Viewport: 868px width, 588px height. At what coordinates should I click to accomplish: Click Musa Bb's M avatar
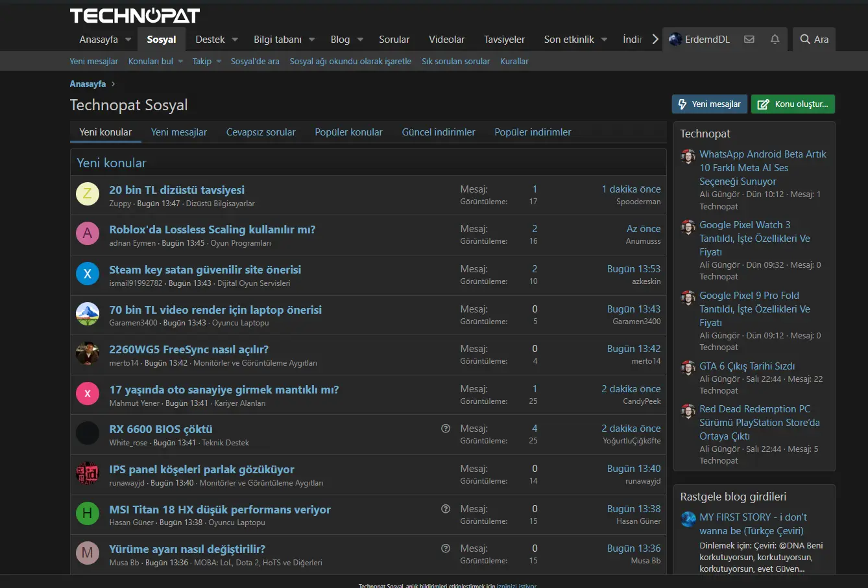click(88, 553)
